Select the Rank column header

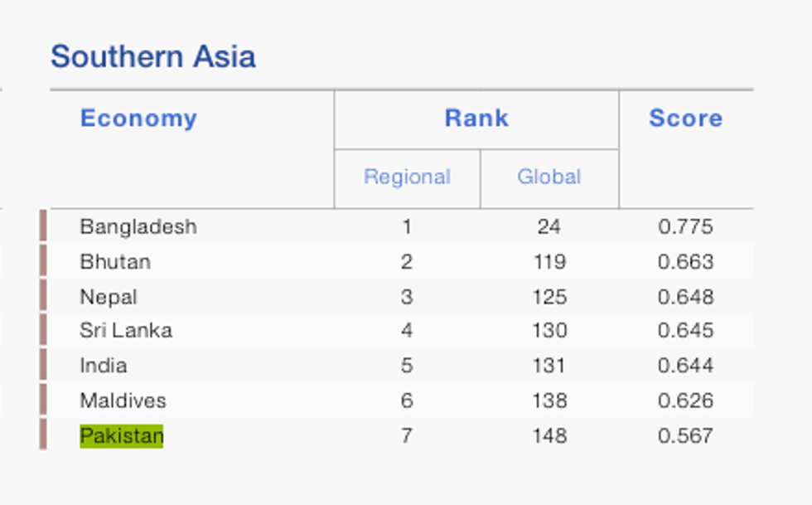coord(476,119)
